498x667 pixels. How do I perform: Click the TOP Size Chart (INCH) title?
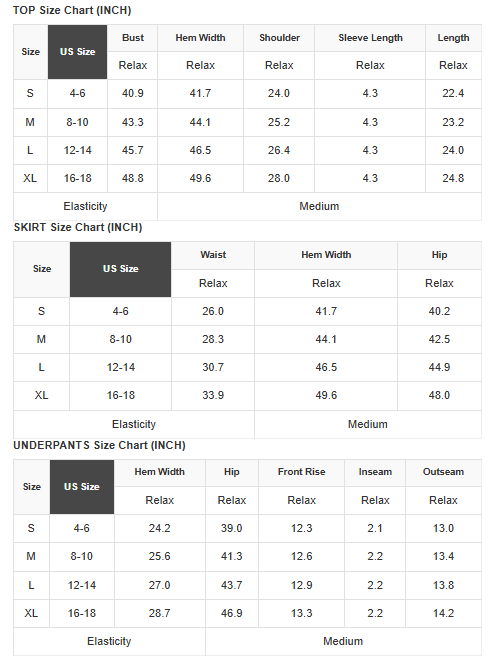pos(72,10)
